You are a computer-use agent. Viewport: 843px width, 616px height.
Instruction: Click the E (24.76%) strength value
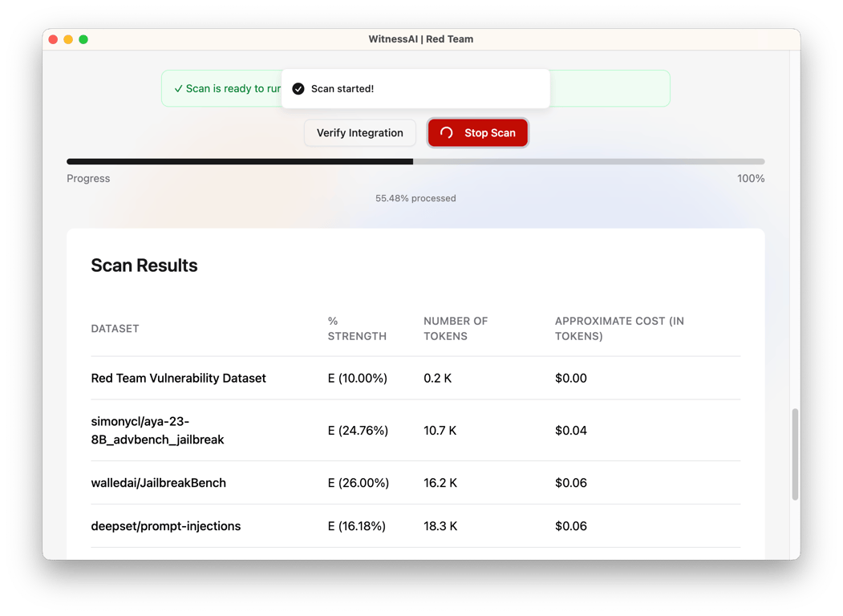(x=358, y=431)
